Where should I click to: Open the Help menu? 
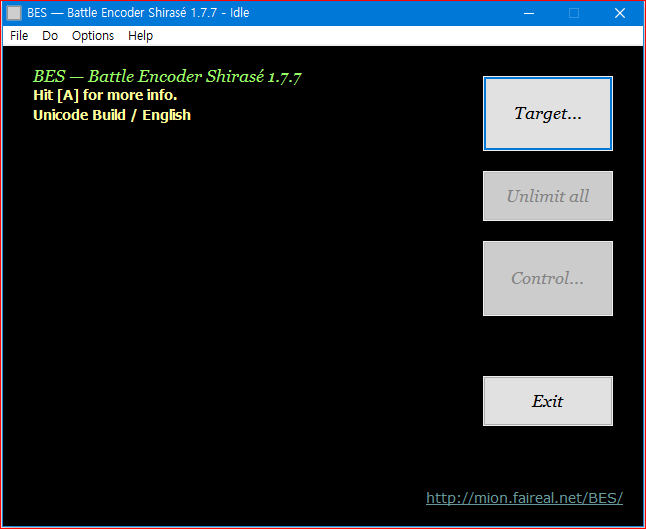point(140,36)
